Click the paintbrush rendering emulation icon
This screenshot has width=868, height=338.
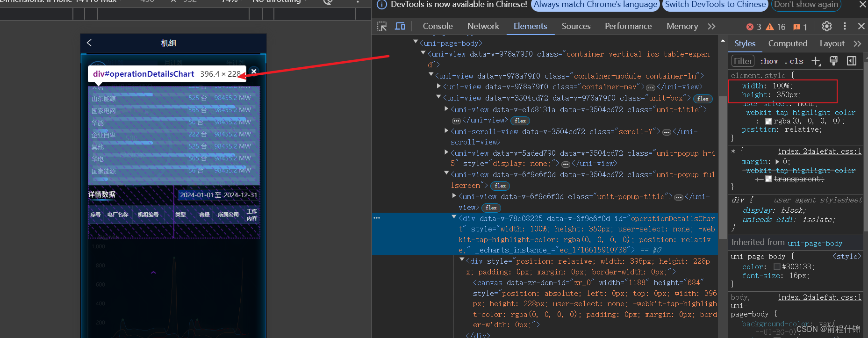tap(833, 61)
